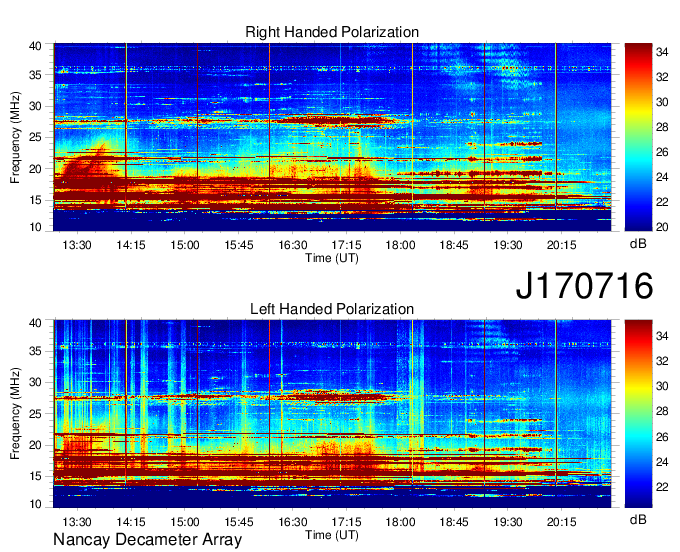Click the 19:30 time tick on Left Handed plot
Screen dimensions: 680x552
(508, 521)
